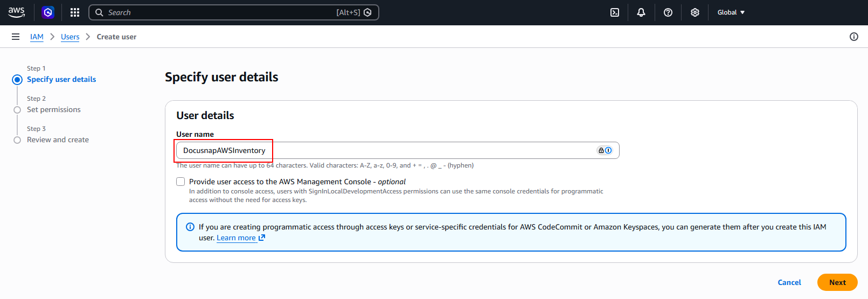The image size is (868, 299).
Task: Open the Learn more link
Action: 236,238
